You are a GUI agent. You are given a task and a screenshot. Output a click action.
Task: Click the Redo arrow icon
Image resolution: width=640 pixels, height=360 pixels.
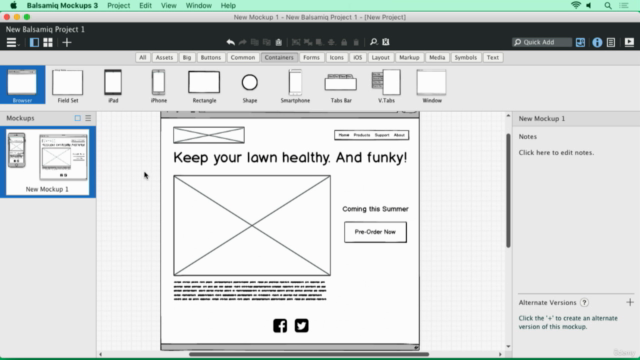242,42
